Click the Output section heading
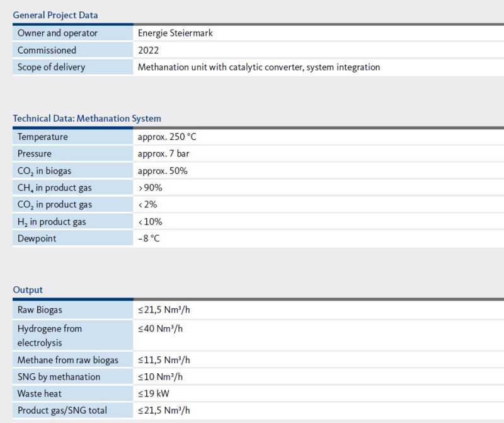 click(x=28, y=290)
